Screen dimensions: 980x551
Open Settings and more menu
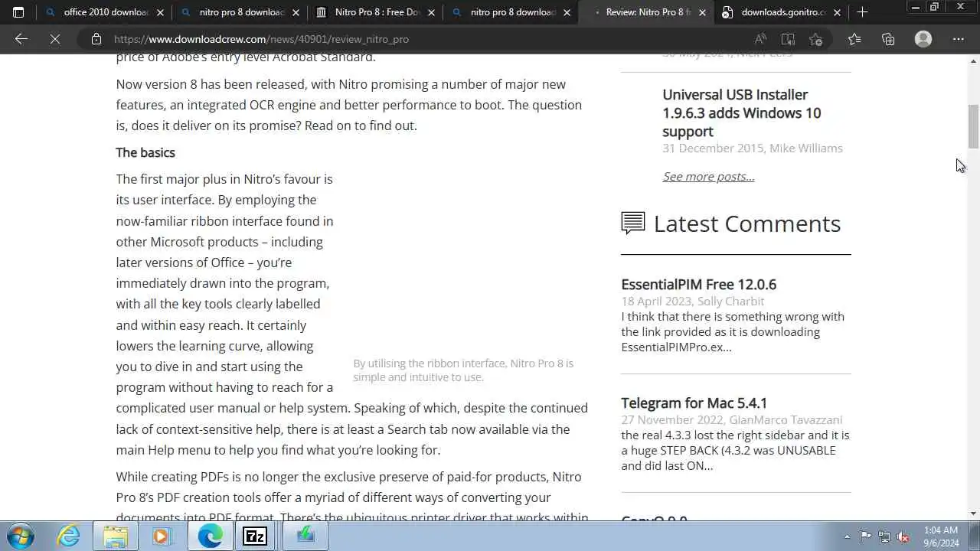pos(959,39)
